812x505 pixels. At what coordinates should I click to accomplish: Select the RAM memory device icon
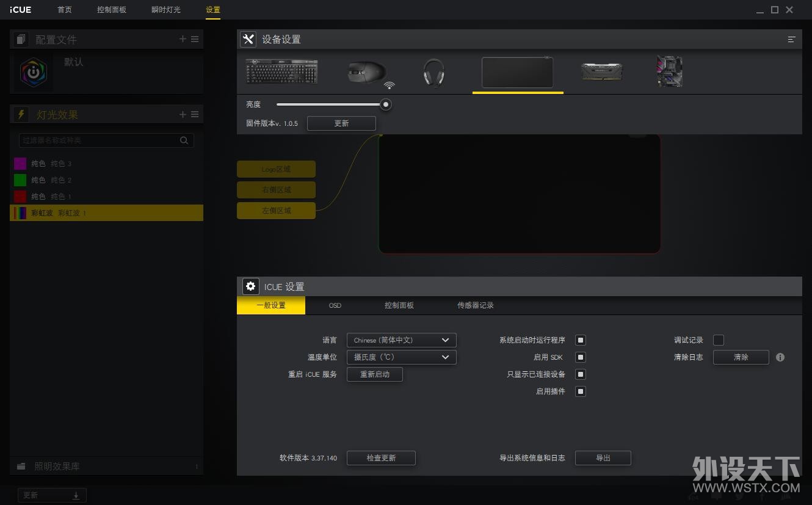coord(601,71)
